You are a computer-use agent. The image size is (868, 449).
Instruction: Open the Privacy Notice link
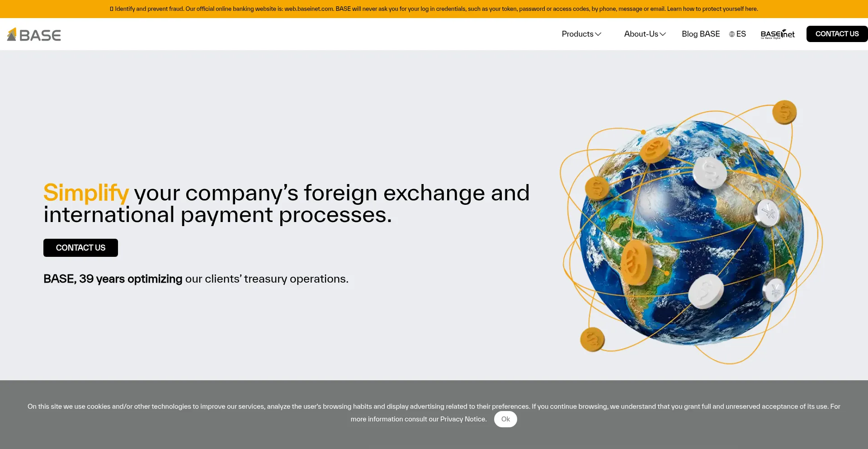pos(463,419)
